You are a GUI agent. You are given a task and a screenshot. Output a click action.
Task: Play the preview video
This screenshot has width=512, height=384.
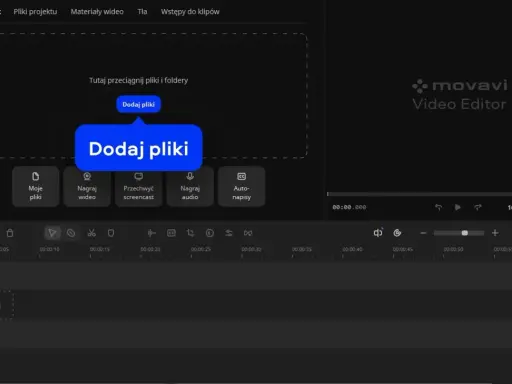(458, 207)
